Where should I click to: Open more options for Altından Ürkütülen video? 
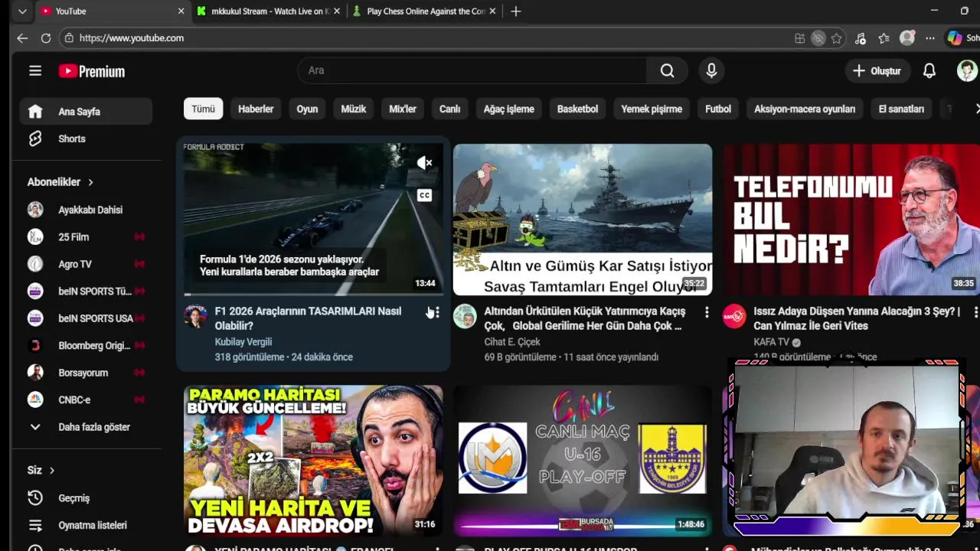click(707, 312)
